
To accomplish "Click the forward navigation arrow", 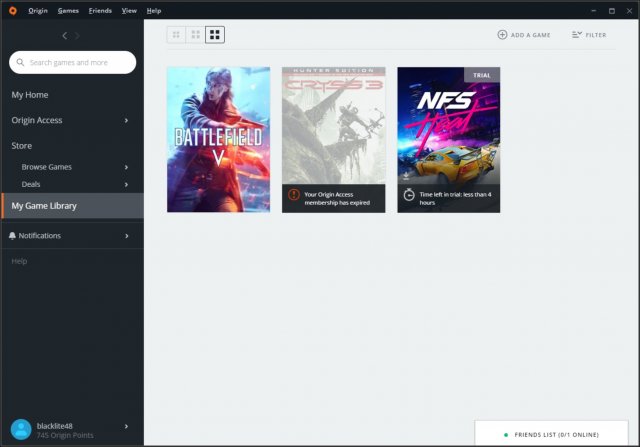I will (x=78, y=36).
